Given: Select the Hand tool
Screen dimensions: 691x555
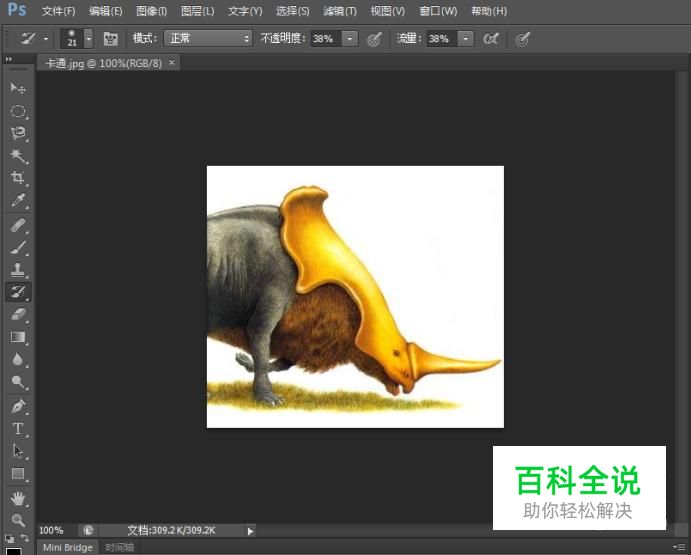Looking at the screenshot, I should pyautogui.click(x=18, y=499).
